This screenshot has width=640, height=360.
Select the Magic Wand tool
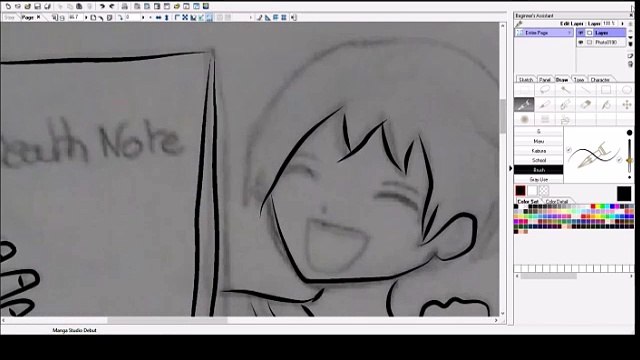tap(565, 90)
